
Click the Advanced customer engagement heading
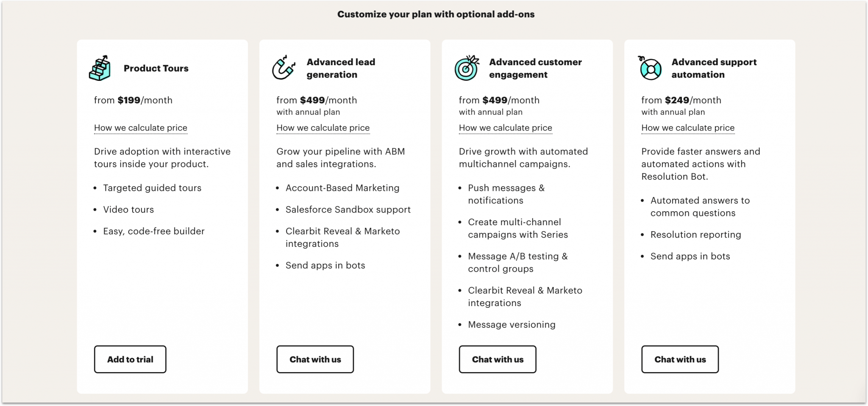pyautogui.click(x=535, y=68)
